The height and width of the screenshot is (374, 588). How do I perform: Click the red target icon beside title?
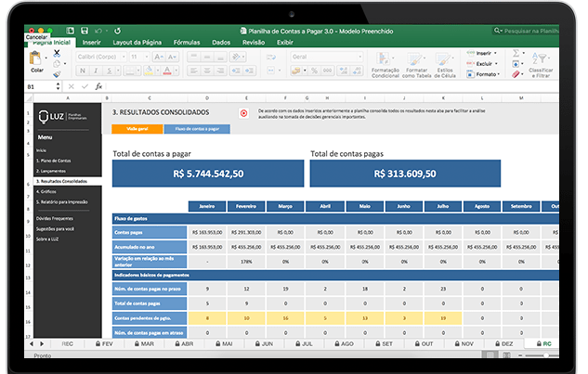pyautogui.click(x=243, y=113)
